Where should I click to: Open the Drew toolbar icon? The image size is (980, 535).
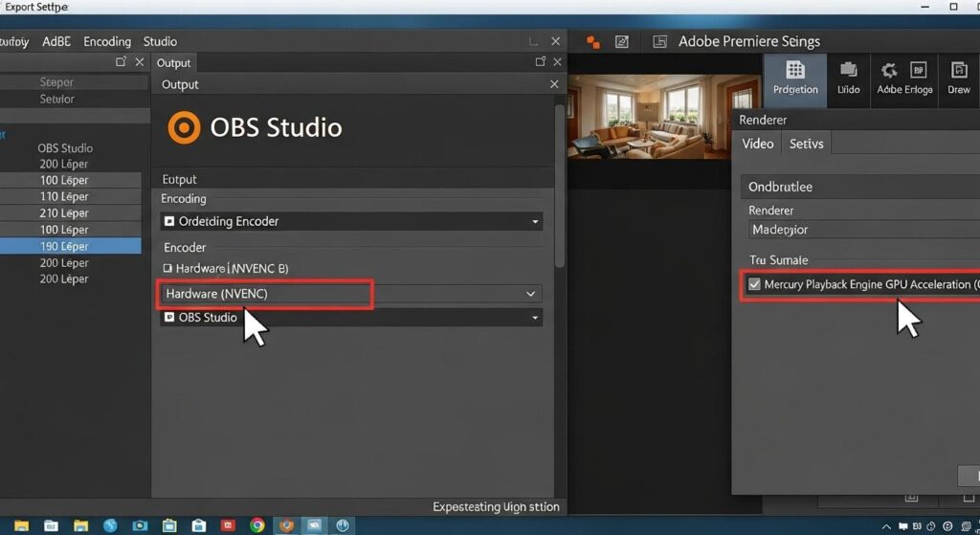(x=959, y=69)
